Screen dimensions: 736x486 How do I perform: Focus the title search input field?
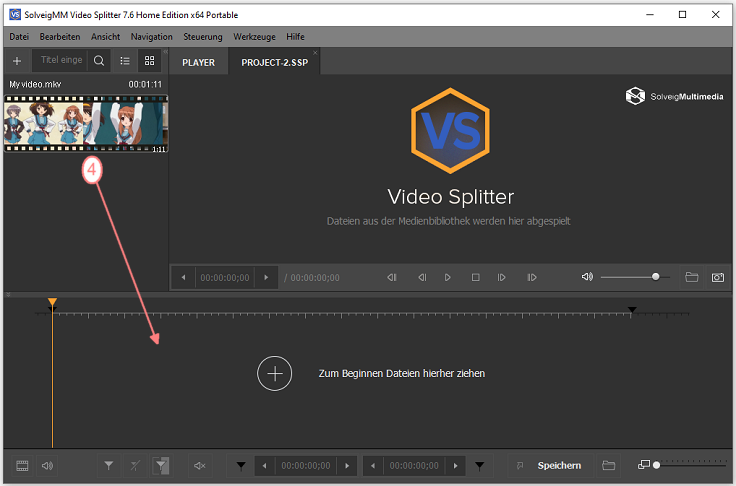click(61, 60)
